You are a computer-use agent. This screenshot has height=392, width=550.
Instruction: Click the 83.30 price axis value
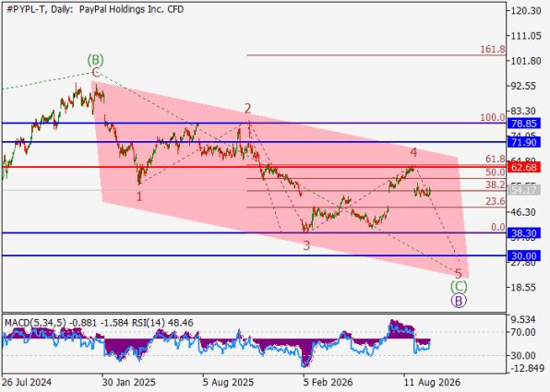point(523,112)
